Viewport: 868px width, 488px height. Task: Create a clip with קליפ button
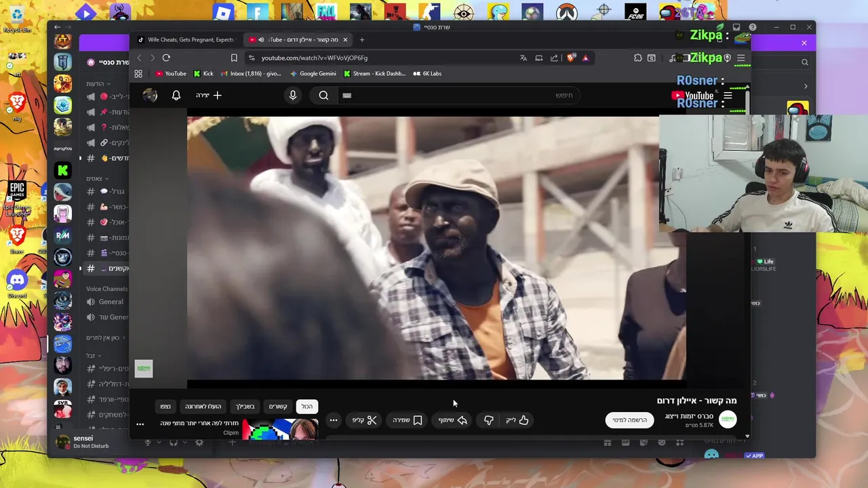pos(364,420)
